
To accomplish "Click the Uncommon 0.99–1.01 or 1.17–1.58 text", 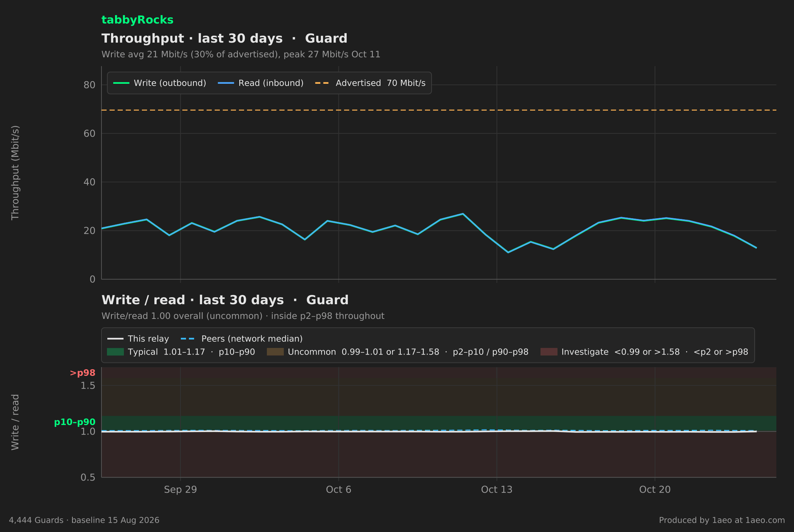I will point(408,352).
